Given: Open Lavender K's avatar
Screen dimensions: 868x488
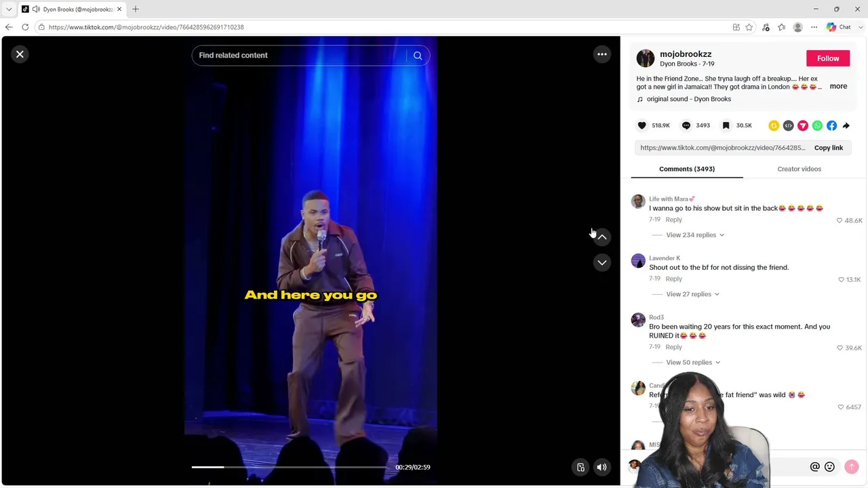Looking at the screenshot, I should point(638,261).
